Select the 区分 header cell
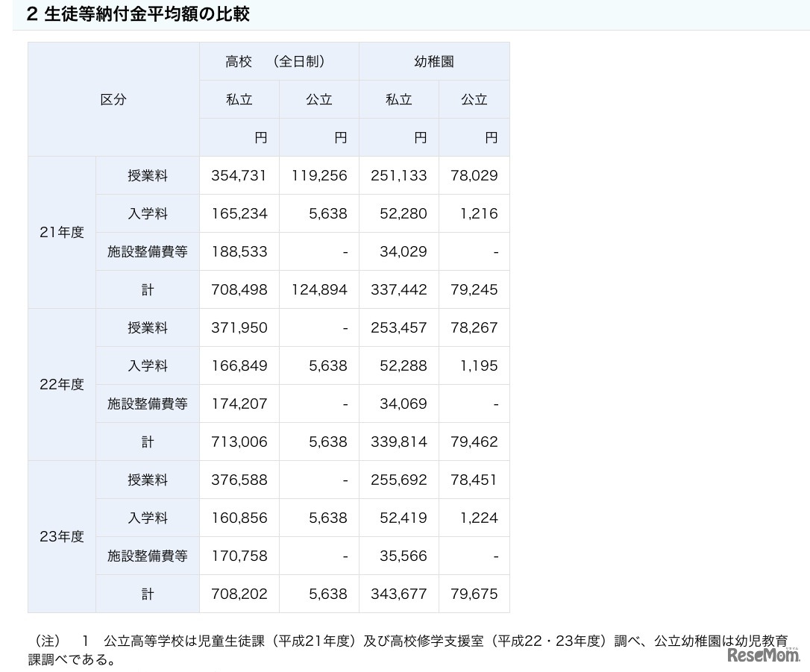Viewport: 810px width, 672px height. click(113, 99)
